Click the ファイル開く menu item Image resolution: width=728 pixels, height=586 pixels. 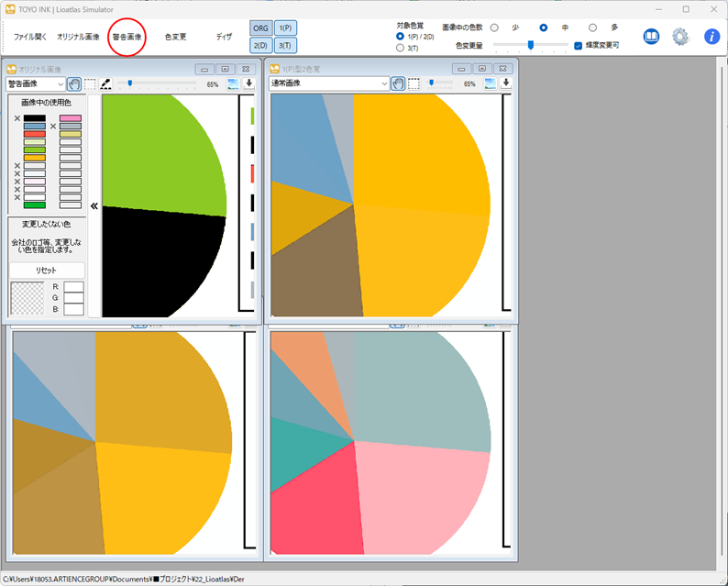coord(30,37)
